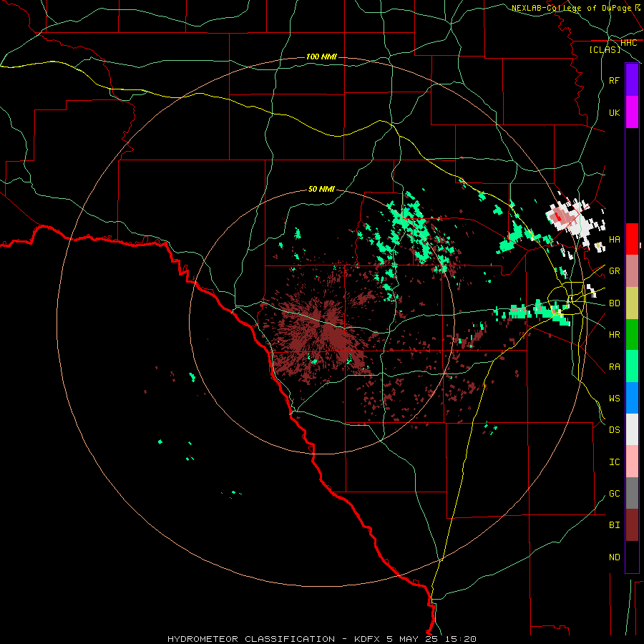Click the WS legend label
The width and height of the screenshot is (644, 644).
tap(614, 398)
